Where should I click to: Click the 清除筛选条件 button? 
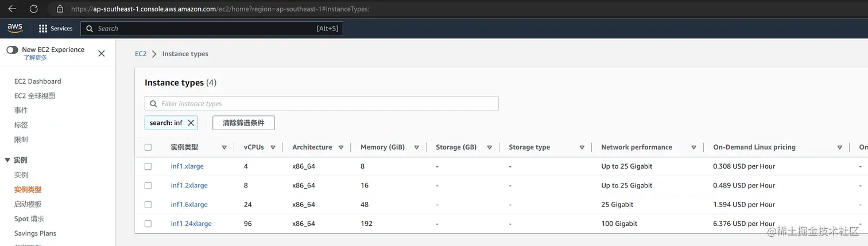[243, 123]
